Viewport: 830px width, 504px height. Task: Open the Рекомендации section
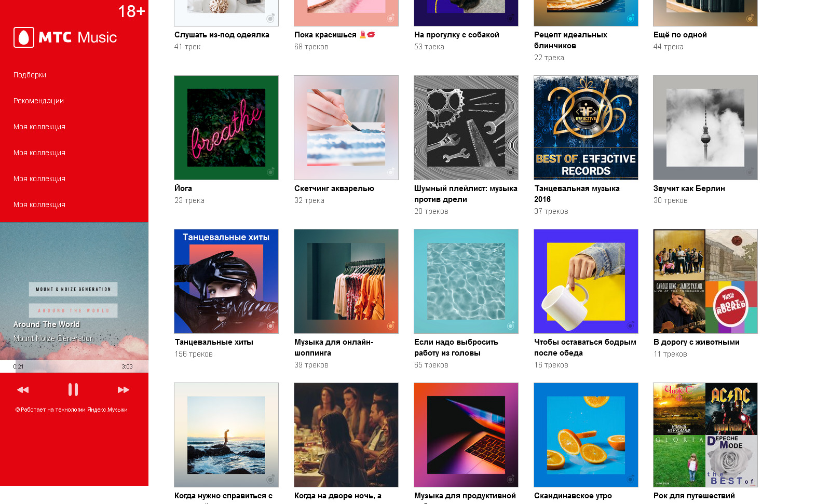38,101
